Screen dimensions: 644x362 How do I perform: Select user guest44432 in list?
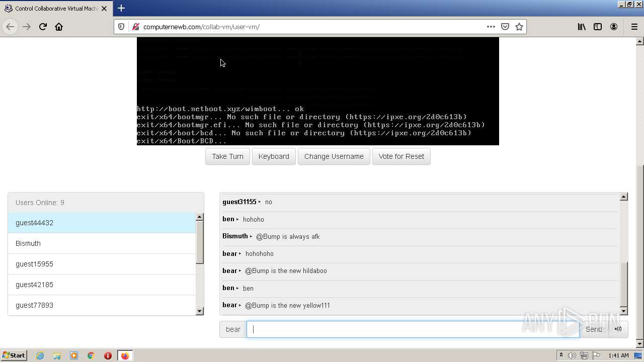tap(102, 223)
